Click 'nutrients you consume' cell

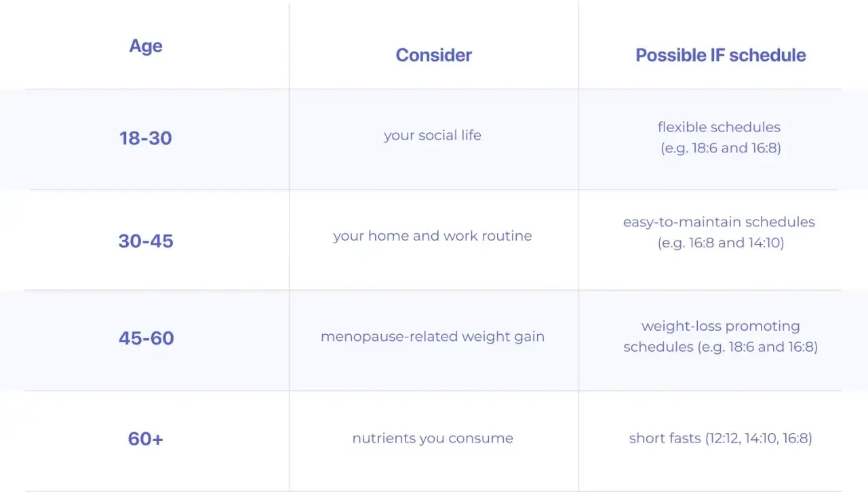[x=433, y=438]
